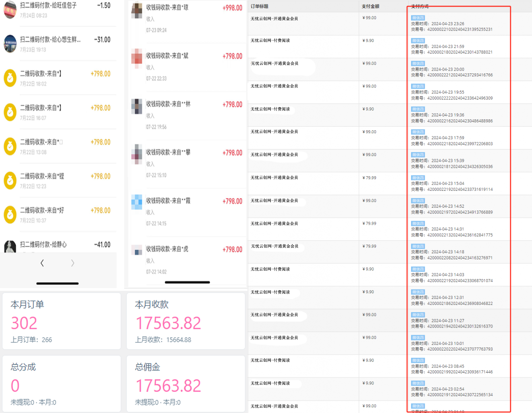This screenshot has height=413, width=532.
Task: Open the 本月订单 statistics card
Action: (x=61, y=321)
